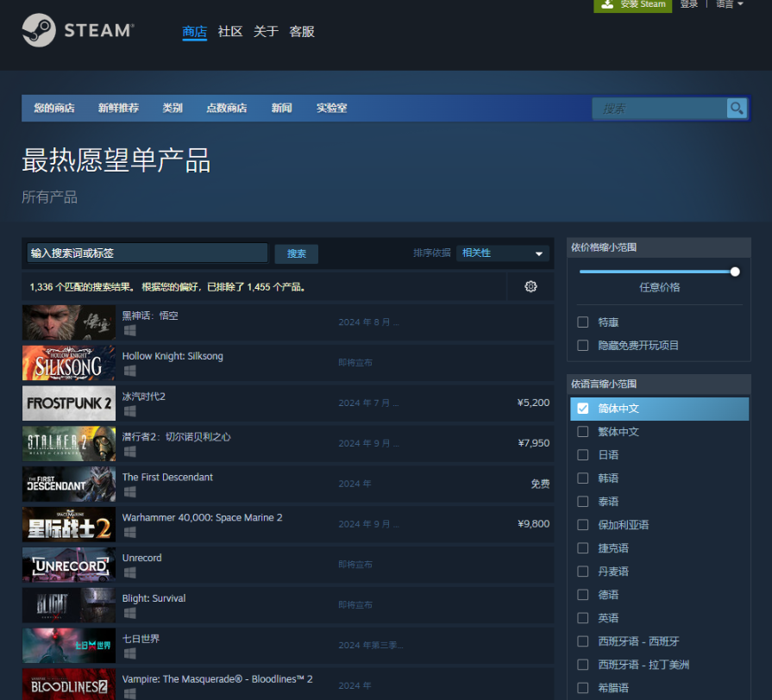The width and height of the screenshot is (772, 700).
Task: Open the 七日世界 capsule image
Action: (69, 645)
